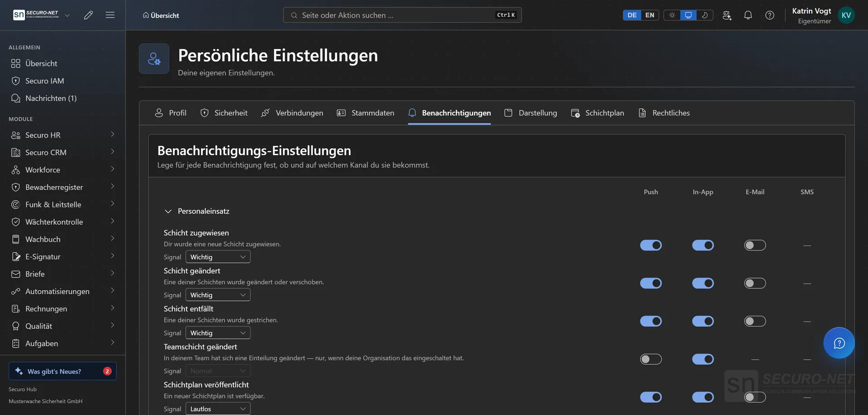Image resolution: width=868 pixels, height=415 pixels.
Task: Open the notifications bell icon in top bar
Action: point(748,15)
